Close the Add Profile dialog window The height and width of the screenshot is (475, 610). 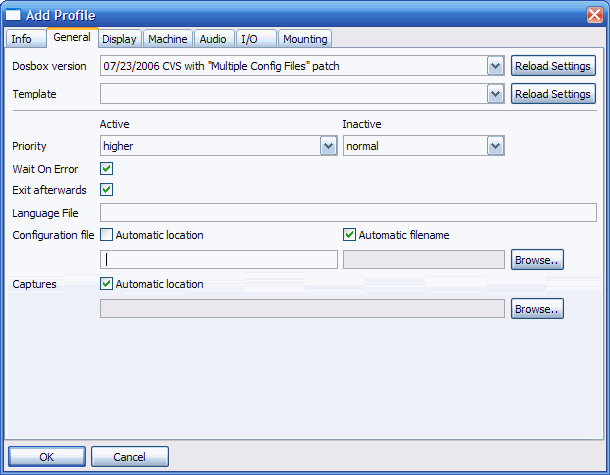pos(594,14)
